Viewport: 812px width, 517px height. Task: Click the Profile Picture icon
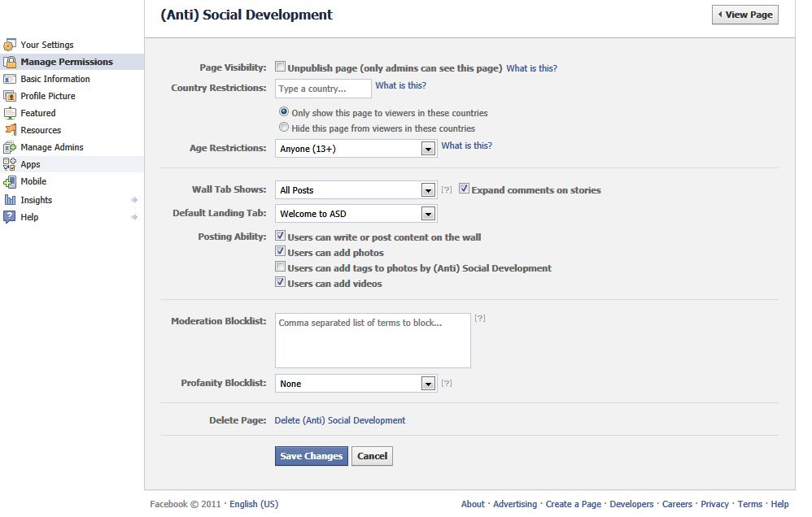click(x=10, y=96)
